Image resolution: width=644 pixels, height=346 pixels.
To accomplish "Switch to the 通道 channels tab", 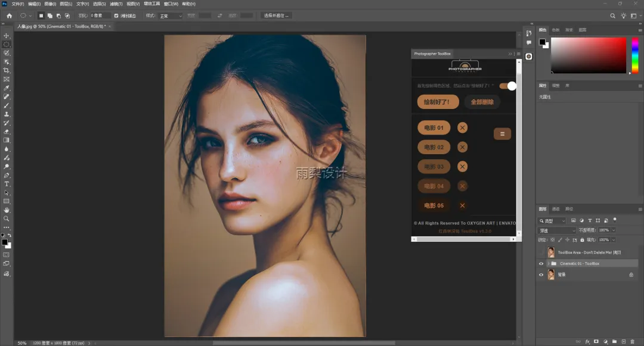I will click(556, 209).
